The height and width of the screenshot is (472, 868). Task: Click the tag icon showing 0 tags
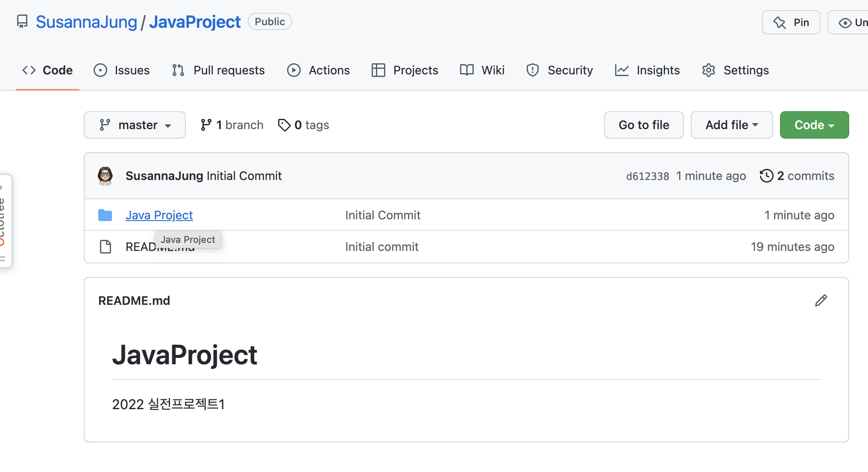click(284, 125)
